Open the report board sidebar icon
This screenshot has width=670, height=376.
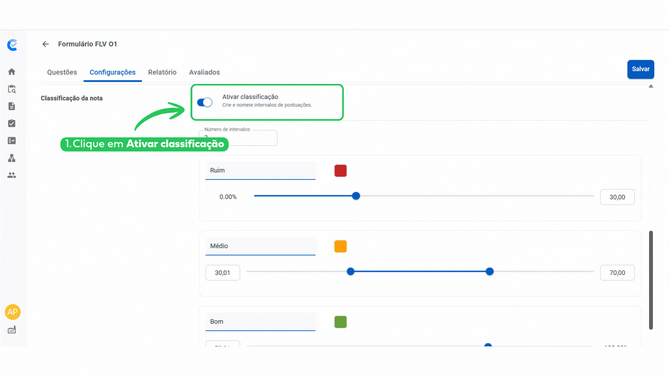click(12, 141)
